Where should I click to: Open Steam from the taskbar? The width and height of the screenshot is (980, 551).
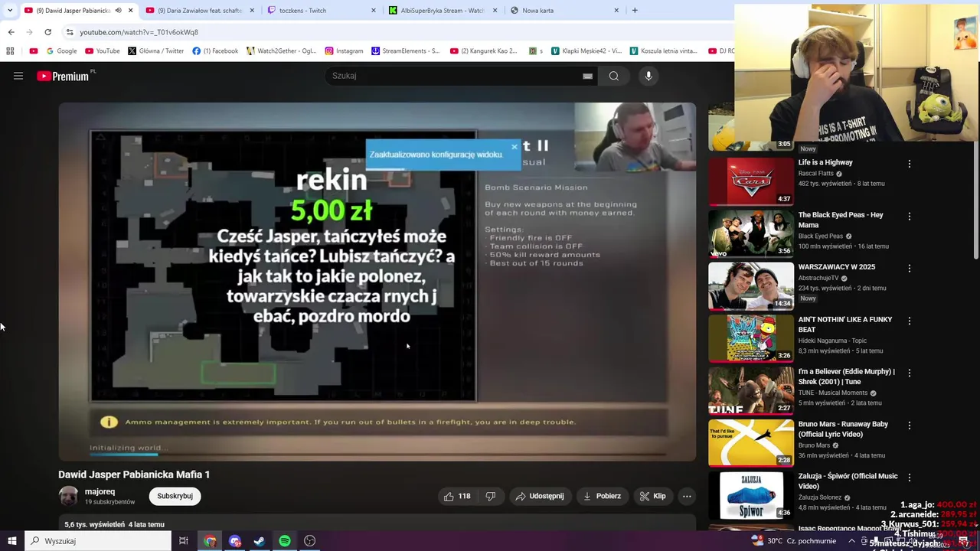260,541
